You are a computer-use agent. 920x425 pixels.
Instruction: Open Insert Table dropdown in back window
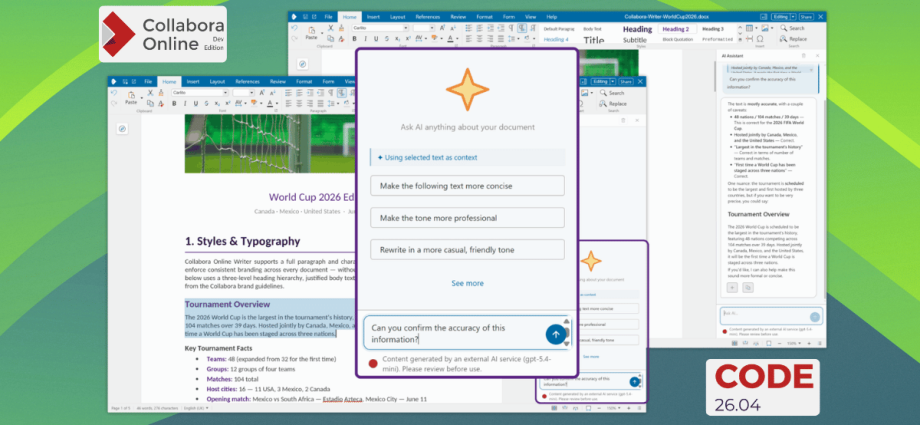pos(756,28)
